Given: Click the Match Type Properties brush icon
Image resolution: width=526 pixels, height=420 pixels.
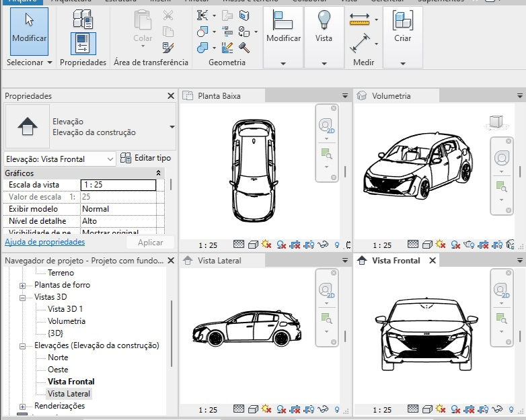Looking at the screenshot, I should [168, 47].
